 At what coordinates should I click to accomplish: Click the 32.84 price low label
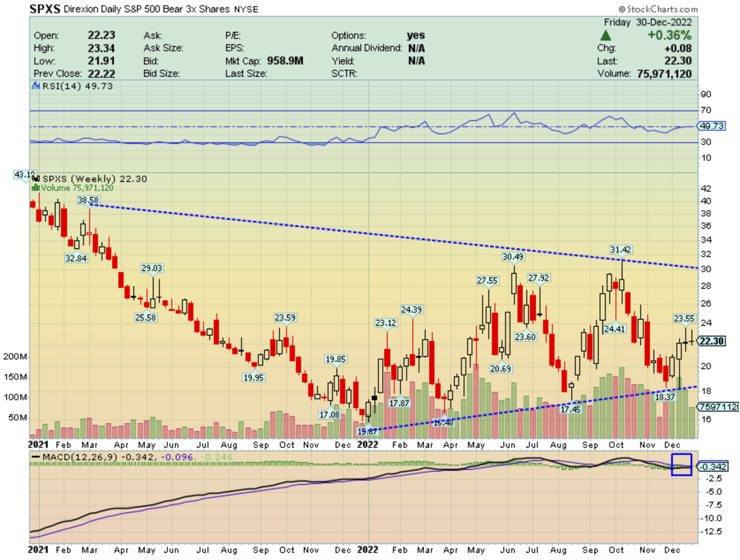76,258
